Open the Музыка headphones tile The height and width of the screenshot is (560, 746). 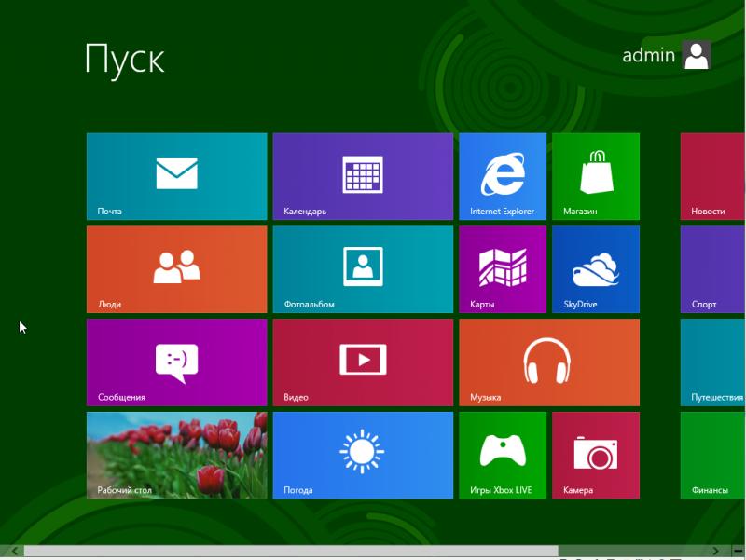tap(549, 362)
